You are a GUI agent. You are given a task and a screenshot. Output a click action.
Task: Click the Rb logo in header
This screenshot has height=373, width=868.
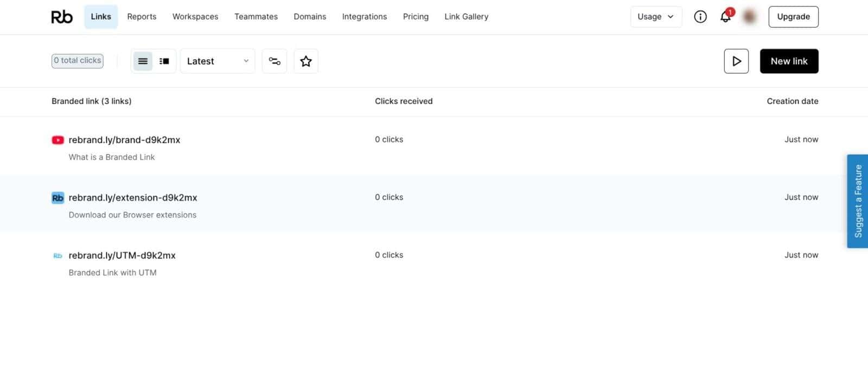[62, 17]
